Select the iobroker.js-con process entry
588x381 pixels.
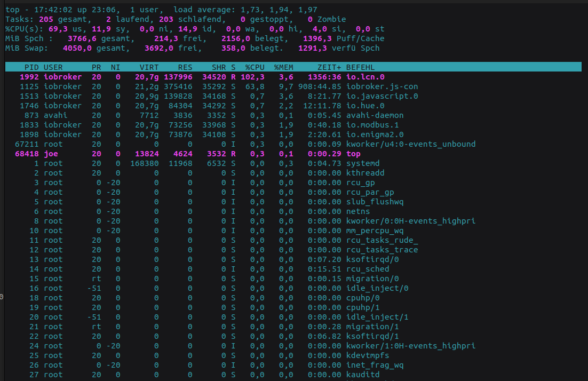pyautogui.click(x=382, y=86)
